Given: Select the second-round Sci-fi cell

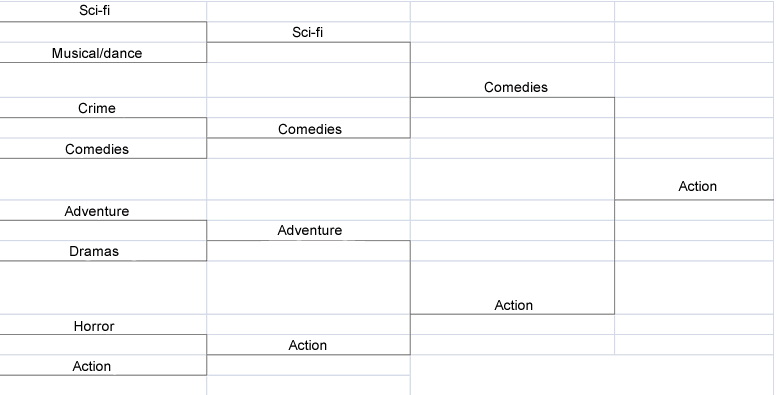Looking at the screenshot, I should (308, 32).
